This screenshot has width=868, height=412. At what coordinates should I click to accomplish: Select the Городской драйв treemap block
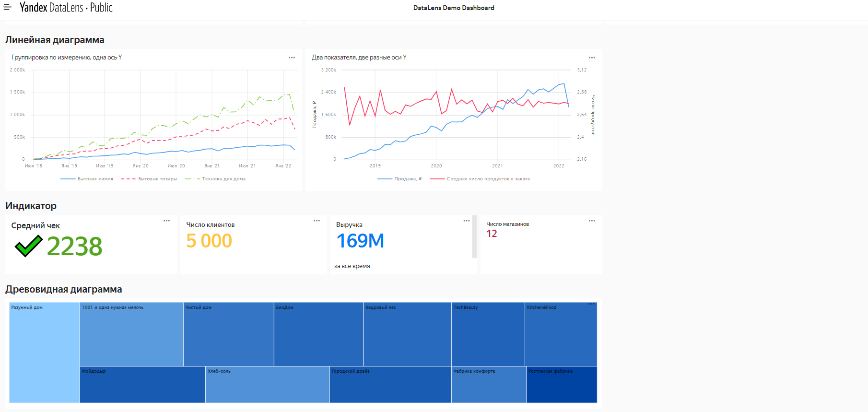390,385
